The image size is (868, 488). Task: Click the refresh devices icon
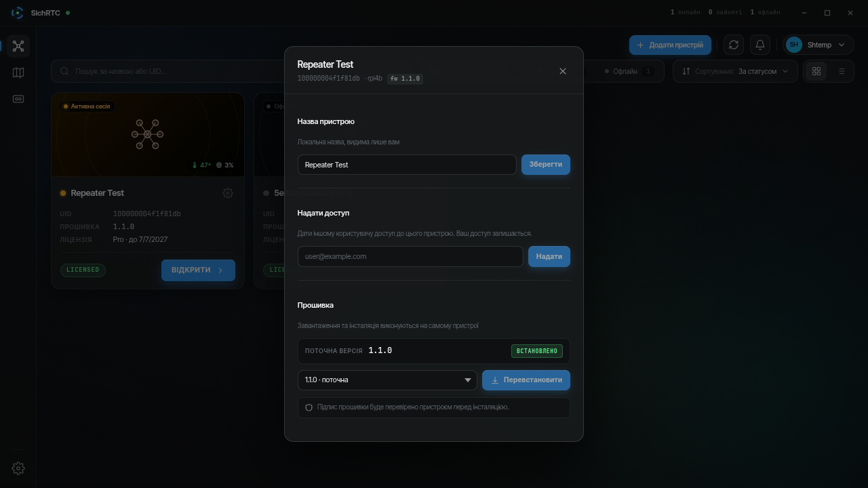click(x=734, y=45)
